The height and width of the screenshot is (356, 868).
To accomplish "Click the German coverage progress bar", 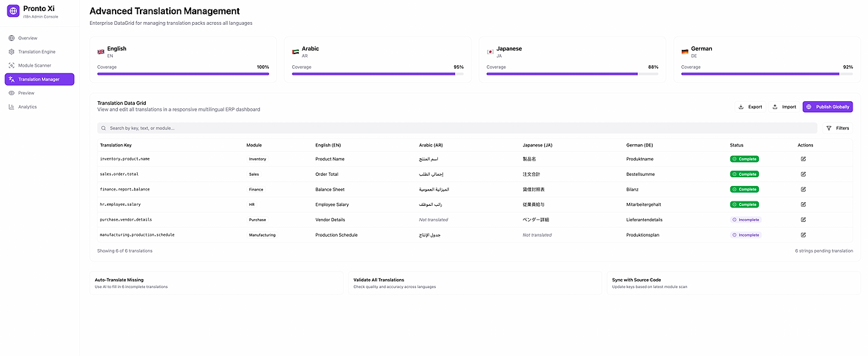I will pyautogui.click(x=767, y=74).
